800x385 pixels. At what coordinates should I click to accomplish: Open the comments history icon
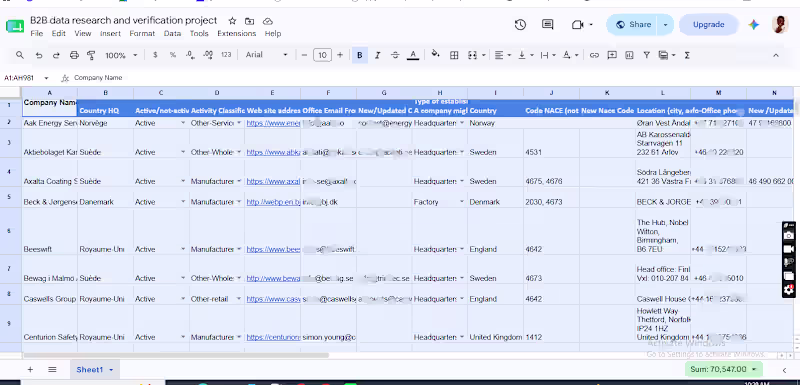pyautogui.click(x=547, y=24)
